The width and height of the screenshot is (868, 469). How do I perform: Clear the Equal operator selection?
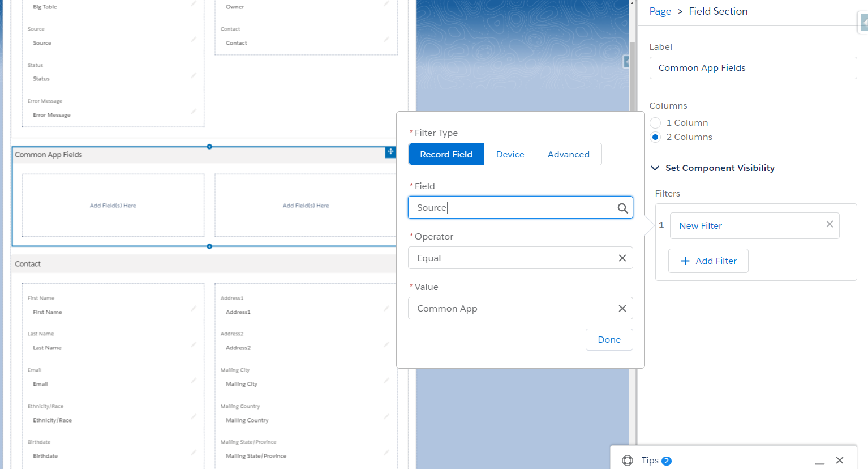622,258
